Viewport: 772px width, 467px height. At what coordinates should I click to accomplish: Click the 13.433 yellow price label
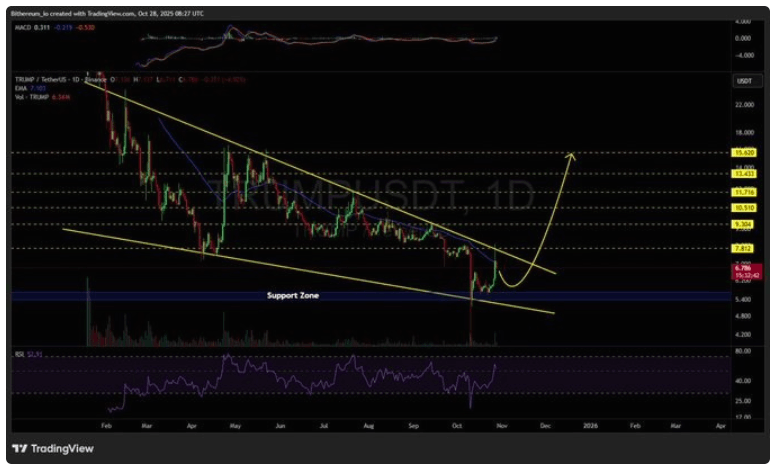743,174
